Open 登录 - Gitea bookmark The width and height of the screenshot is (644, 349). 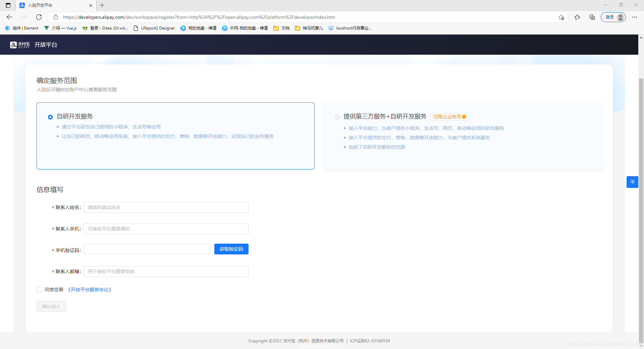[105, 28]
